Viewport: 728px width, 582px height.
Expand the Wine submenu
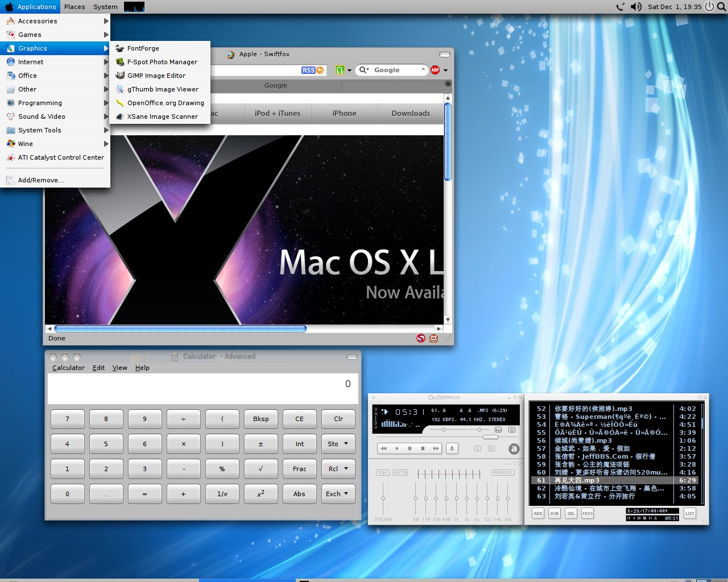coord(55,144)
